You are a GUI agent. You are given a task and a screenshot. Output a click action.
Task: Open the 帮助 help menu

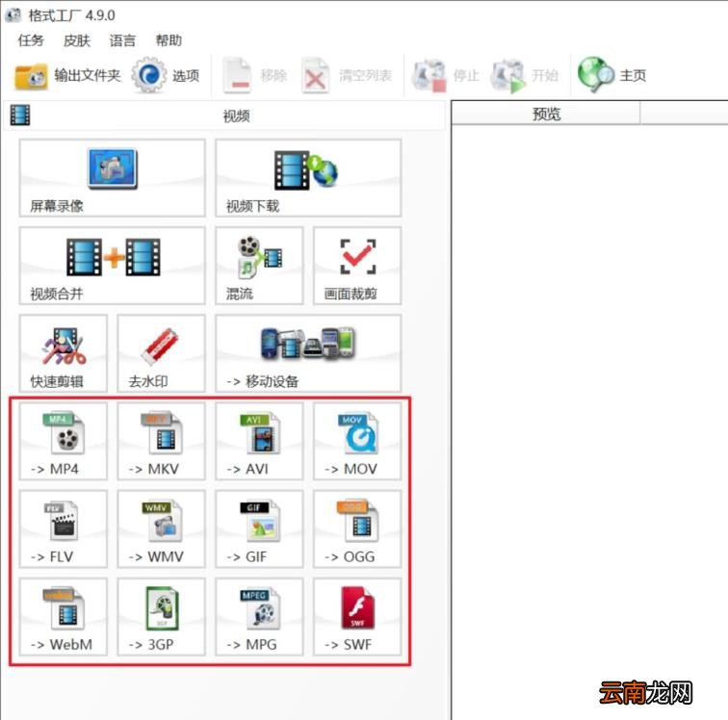169,40
